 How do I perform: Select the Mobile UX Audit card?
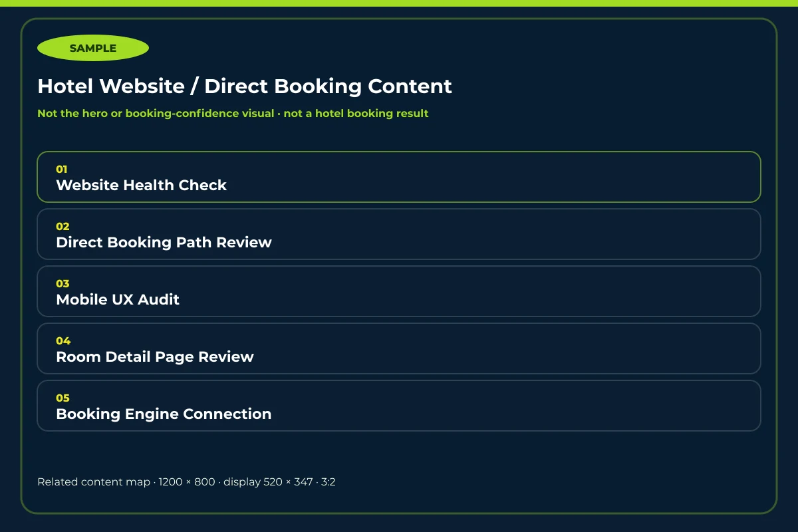(399, 291)
